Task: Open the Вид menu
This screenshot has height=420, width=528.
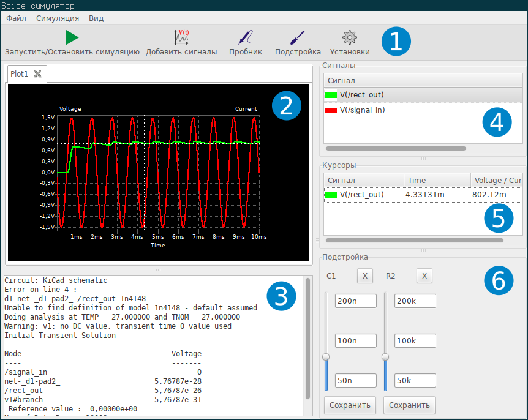Action: click(x=96, y=18)
